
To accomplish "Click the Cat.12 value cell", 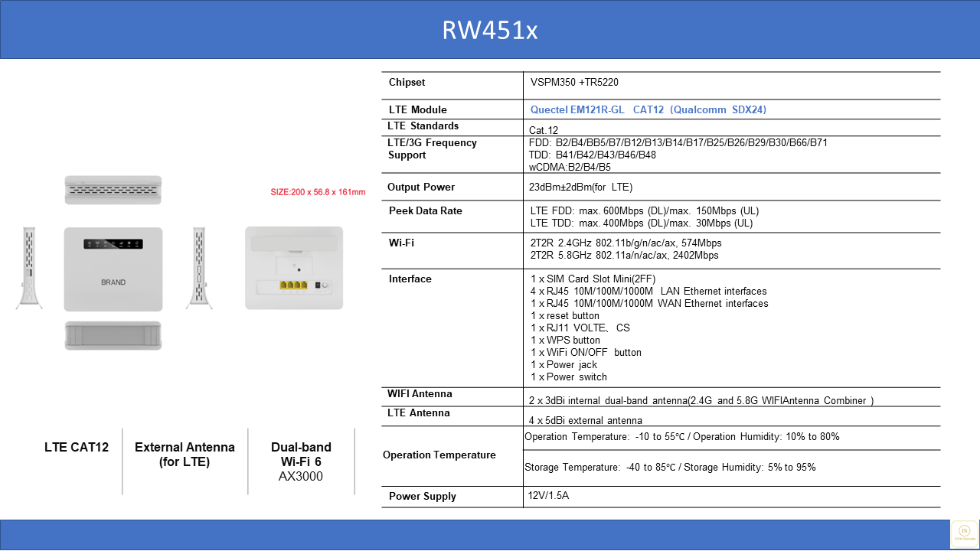I will coord(544,130).
